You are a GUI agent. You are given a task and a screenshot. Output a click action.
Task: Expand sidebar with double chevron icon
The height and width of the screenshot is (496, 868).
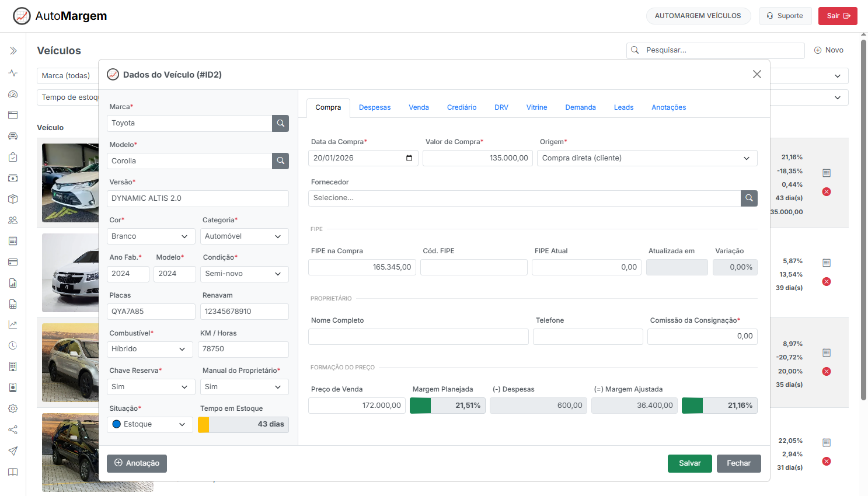pos(13,51)
